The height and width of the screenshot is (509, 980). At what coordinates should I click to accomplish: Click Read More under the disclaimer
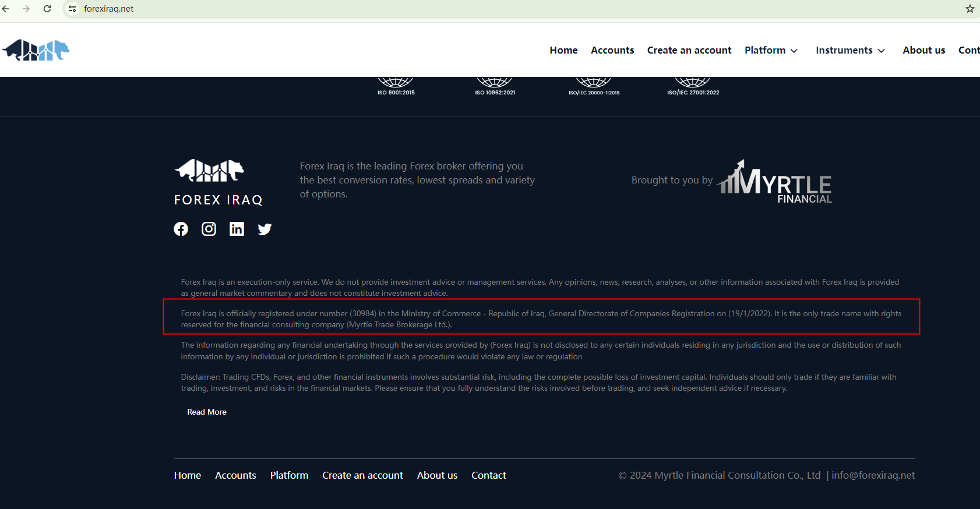[x=207, y=412]
